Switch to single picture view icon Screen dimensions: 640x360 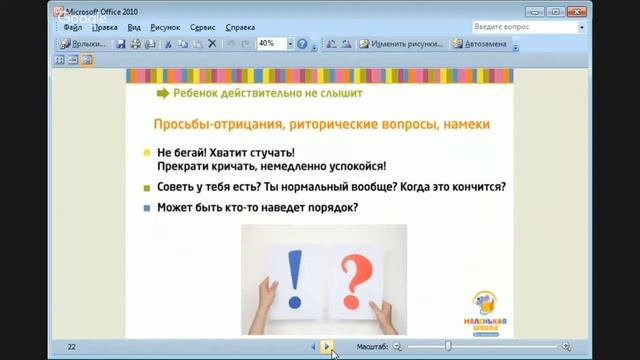pos(87,60)
